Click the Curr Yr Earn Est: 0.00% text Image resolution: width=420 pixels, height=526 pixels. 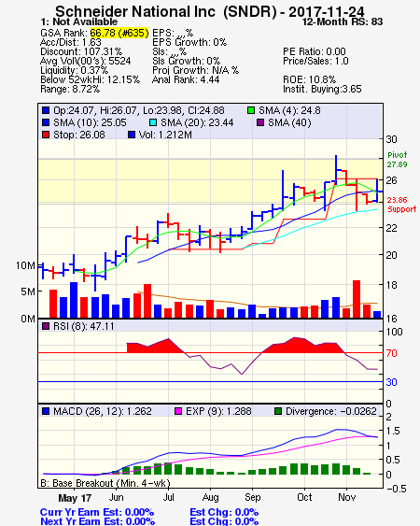pyautogui.click(x=97, y=513)
